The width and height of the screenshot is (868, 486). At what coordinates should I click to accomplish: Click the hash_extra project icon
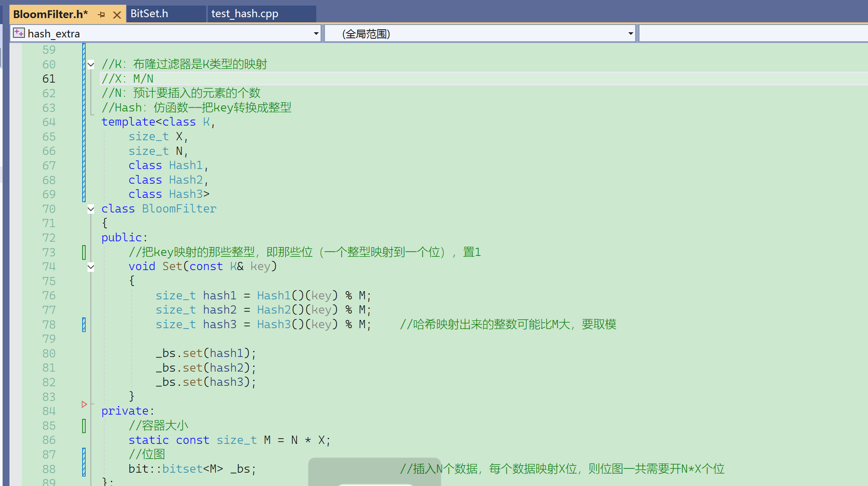click(19, 33)
